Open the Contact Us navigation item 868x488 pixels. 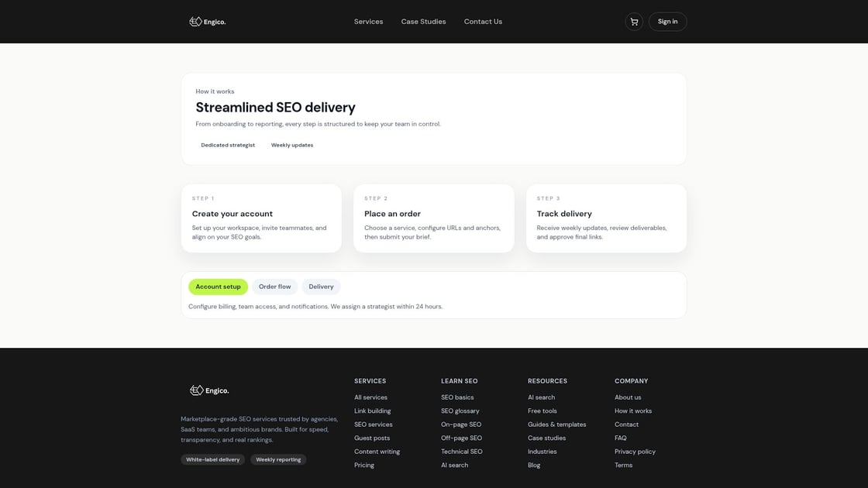[483, 21]
